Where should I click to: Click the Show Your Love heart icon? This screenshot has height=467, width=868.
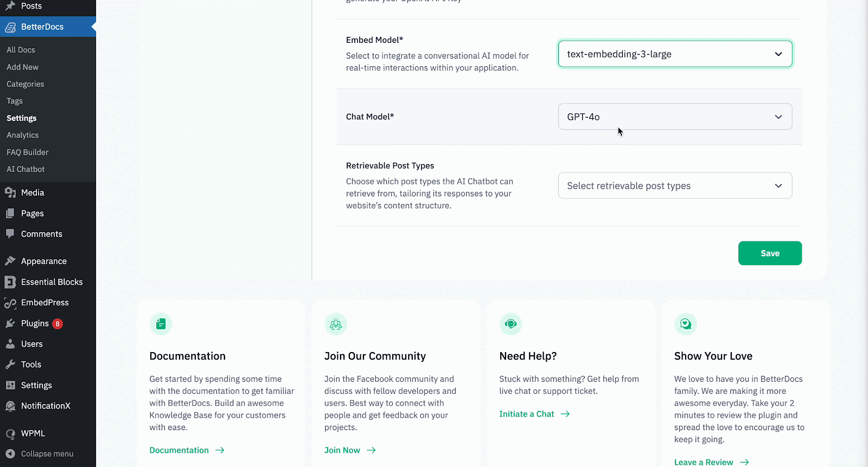(x=686, y=324)
